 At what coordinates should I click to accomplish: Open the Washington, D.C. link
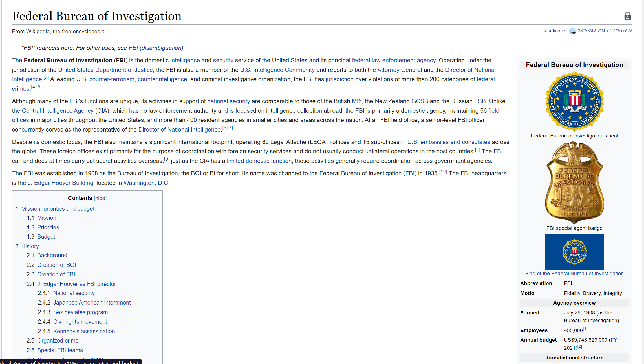coord(147,183)
